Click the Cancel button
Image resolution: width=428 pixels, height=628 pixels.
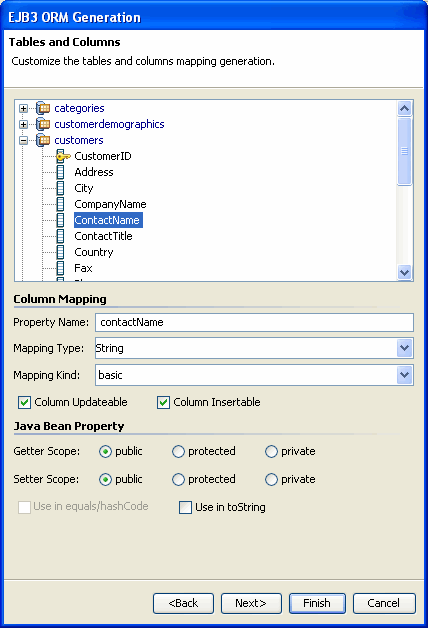click(384, 603)
